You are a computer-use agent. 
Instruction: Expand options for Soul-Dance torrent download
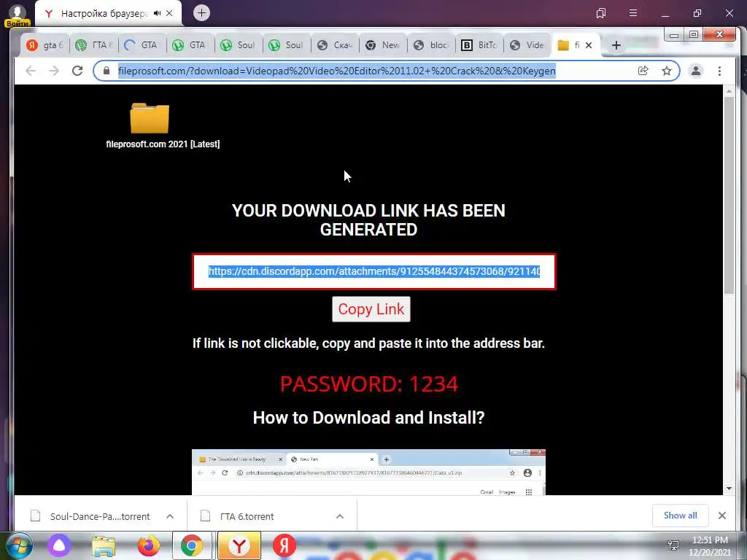[x=170, y=516]
